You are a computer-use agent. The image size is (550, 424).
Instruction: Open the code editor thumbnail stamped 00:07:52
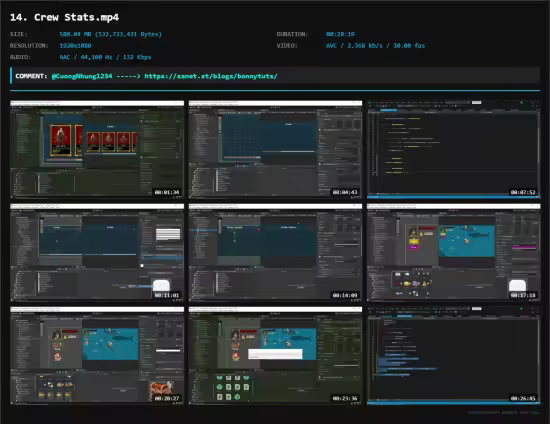[454, 149]
